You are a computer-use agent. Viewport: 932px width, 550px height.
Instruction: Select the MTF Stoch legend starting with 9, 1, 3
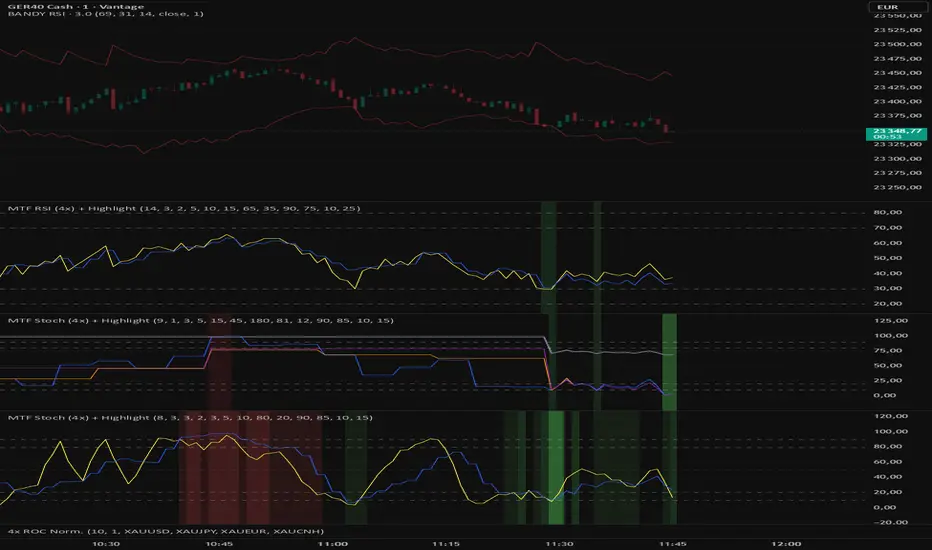200,320
